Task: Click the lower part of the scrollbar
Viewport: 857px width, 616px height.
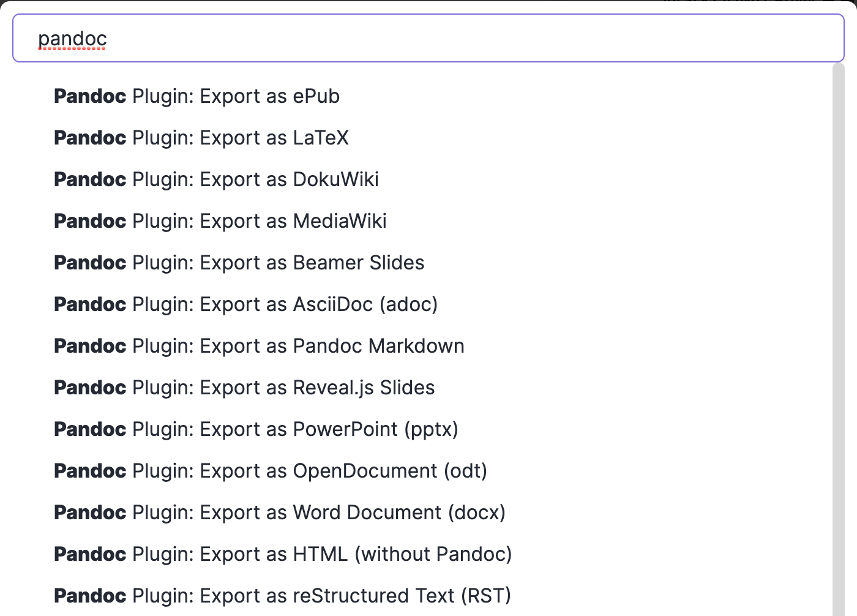Action: [838, 551]
